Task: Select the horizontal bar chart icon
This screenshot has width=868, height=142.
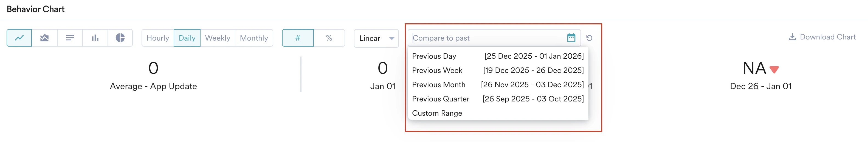Action: click(x=70, y=38)
